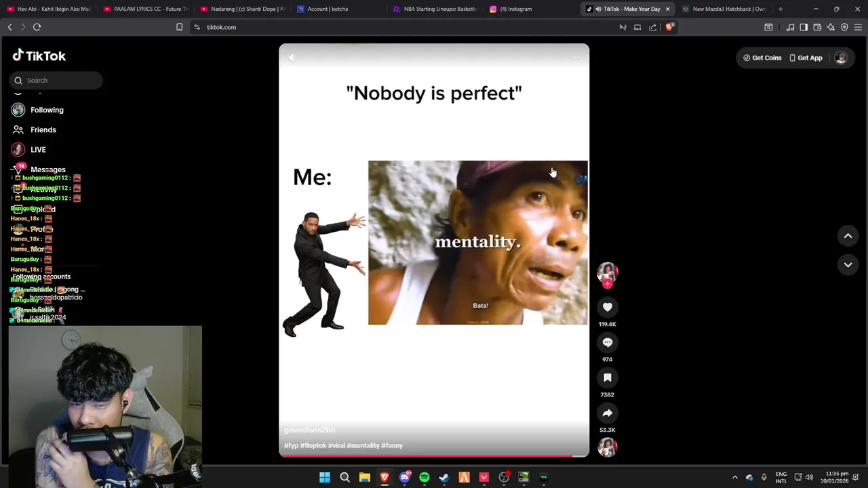Switch to NBA Starting Lineups tab
868x488 pixels.
[435, 9]
